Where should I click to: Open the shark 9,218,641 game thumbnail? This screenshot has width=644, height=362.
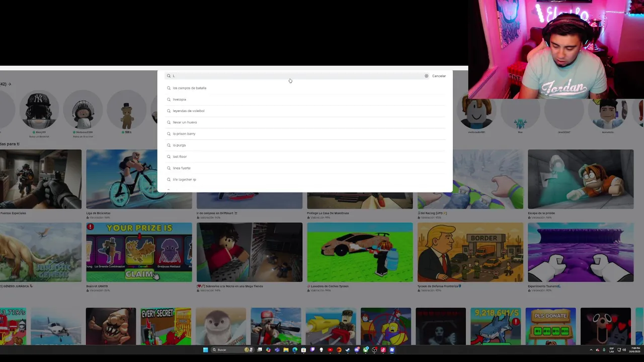point(496,326)
